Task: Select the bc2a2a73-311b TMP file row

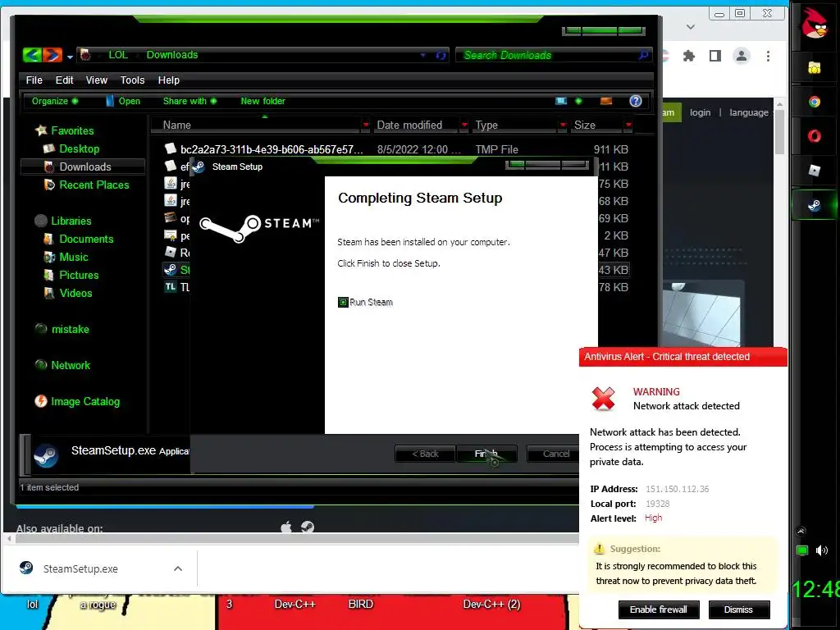Action: point(396,149)
